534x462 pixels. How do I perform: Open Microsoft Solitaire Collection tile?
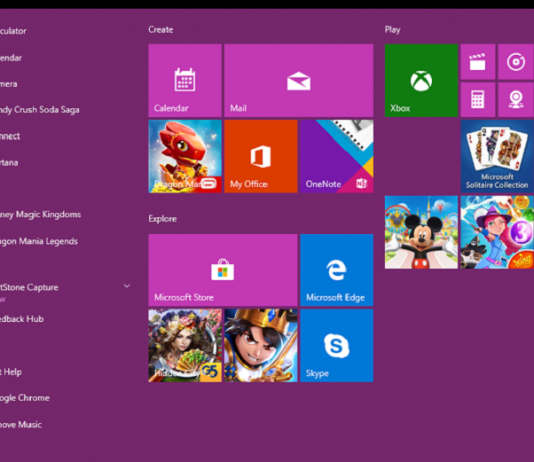pyautogui.click(x=497, y=156)
